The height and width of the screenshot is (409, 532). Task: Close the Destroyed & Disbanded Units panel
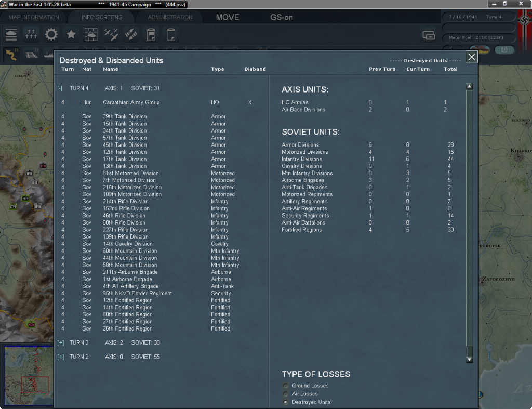tap(472, 57)
